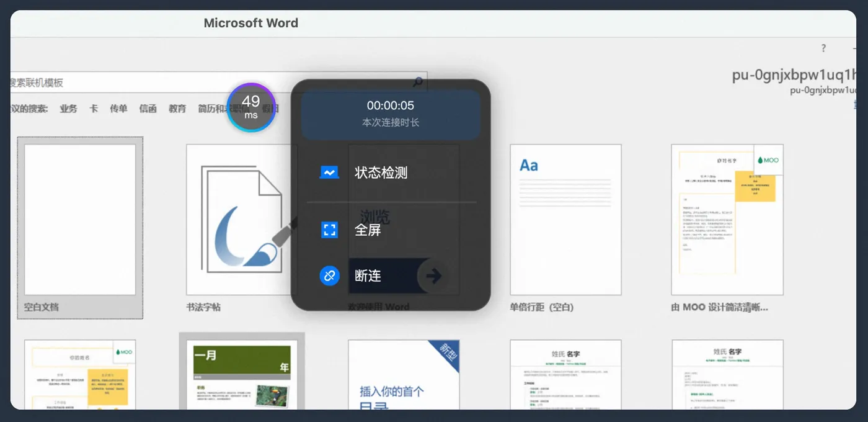The width and height of the screenshot is (868, 422).
Task: Click the disconnect link icon beside 断连
Action: [x=329, y=276]
